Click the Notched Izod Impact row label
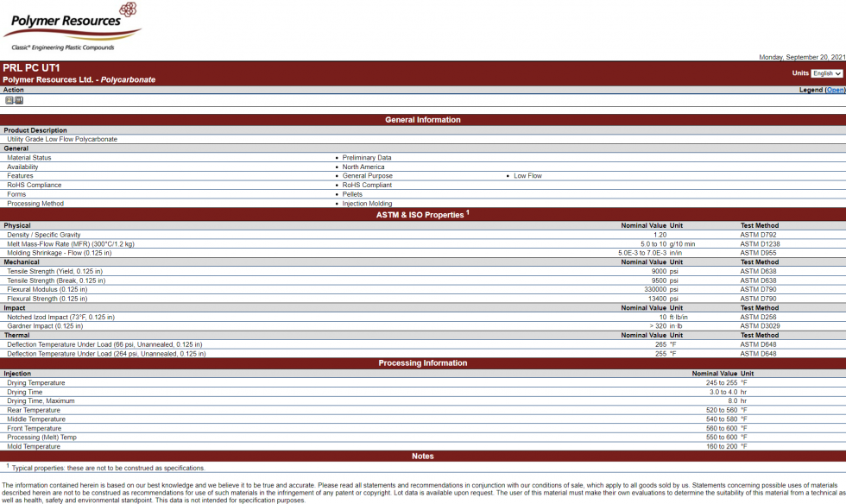The height and width of the screenshot is (504, 846). pos(60,317)
